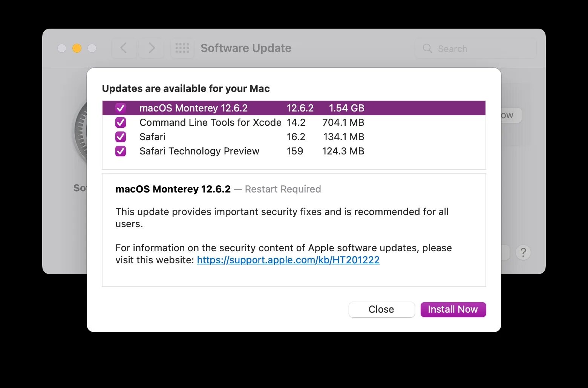The image size is (588, 388).
Task: Select the Command Line Tools for Xcode row
Action: [294, 122]
